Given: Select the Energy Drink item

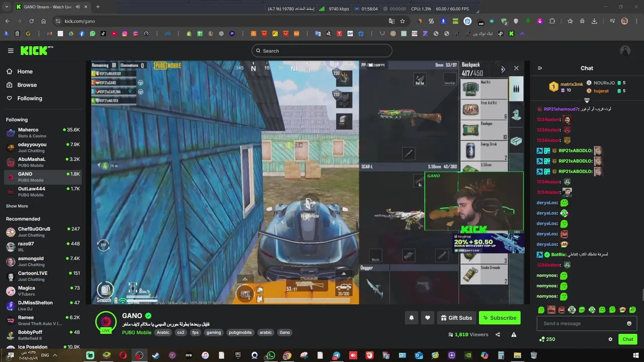Looking at the screenshot, I should (x=485, y=151).
